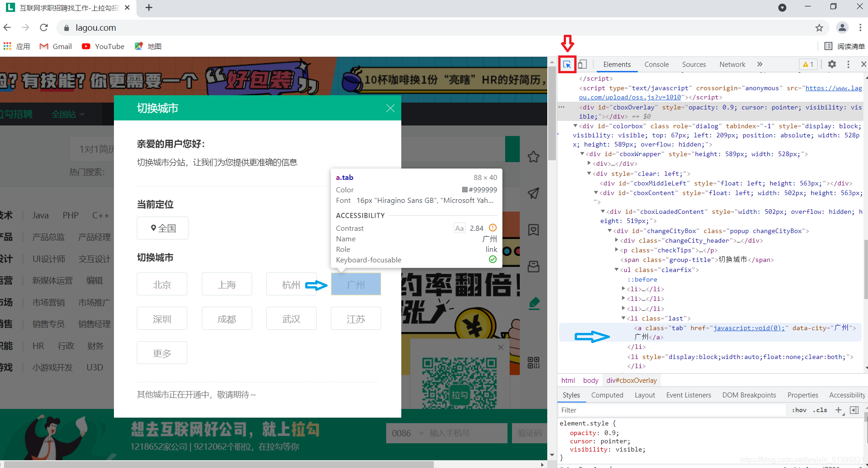Click the star favorites sidebar icon
This screenshot has height=468, width=868.
tap(534, 157)
